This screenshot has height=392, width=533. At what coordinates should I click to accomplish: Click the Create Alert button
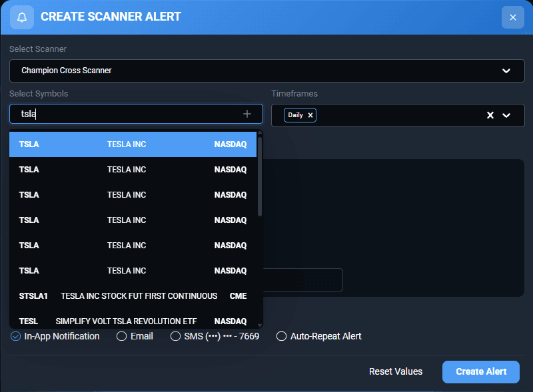[480, 371]
